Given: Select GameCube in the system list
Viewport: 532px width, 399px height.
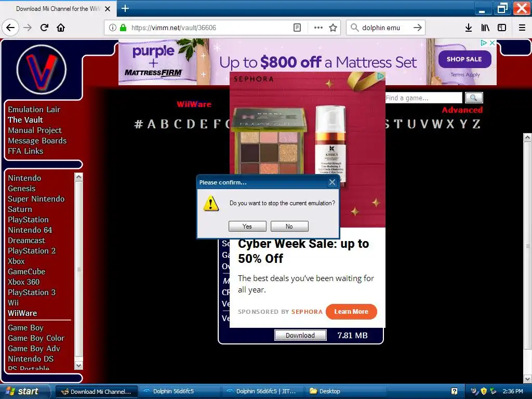Looking at the screenshot, I should [26, 272].
